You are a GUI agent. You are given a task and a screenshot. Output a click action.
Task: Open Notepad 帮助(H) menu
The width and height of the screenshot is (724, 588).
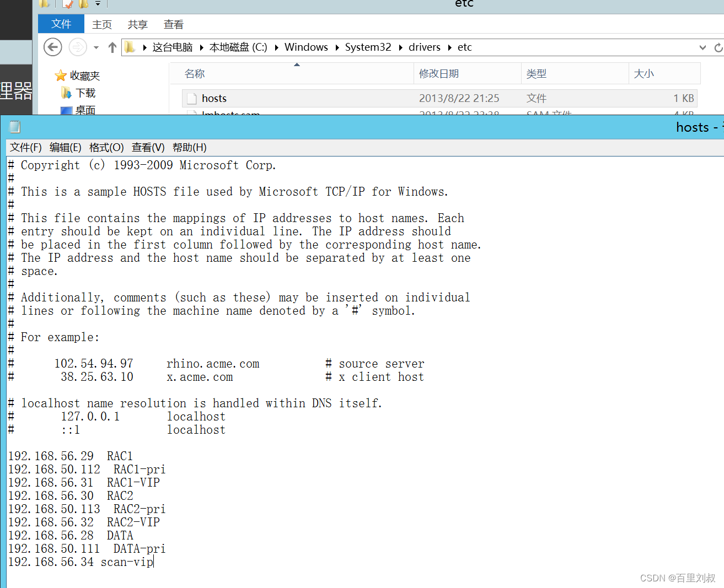[x=190, y=147]
